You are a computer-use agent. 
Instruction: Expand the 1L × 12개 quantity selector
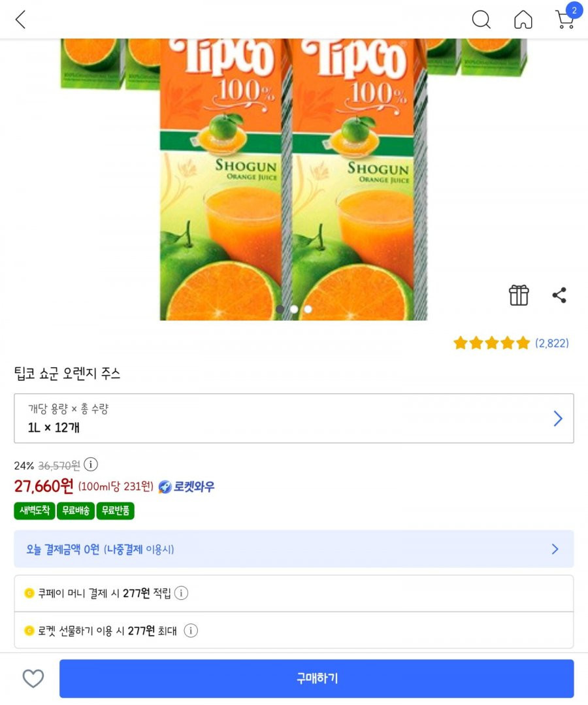(294, 418)
